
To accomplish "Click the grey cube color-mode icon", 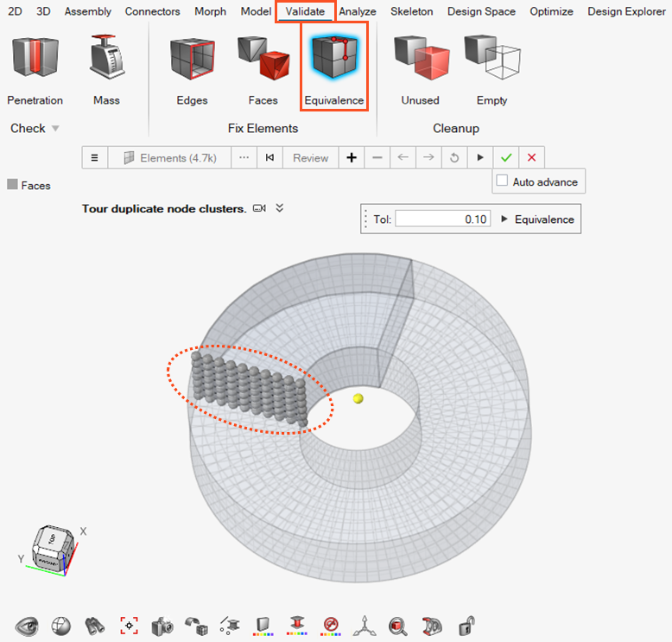I will [x=263, y=626].
